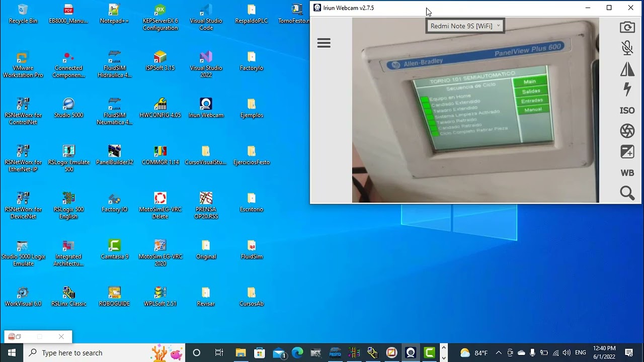This screenshot has height=362, width=644.
Task: Select the Notepad++ desktop shortcut
Action: tap(114, 14)
